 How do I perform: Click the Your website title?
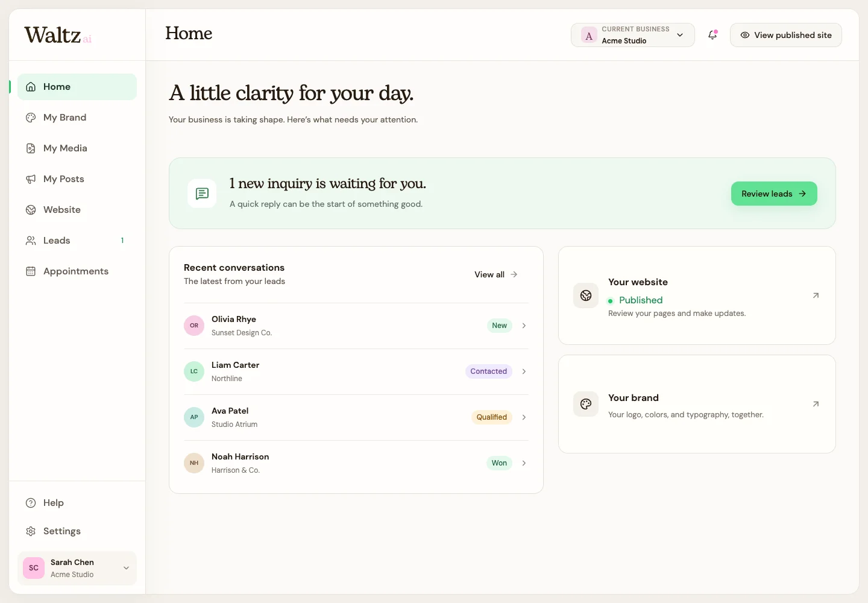tap(638, 282)
